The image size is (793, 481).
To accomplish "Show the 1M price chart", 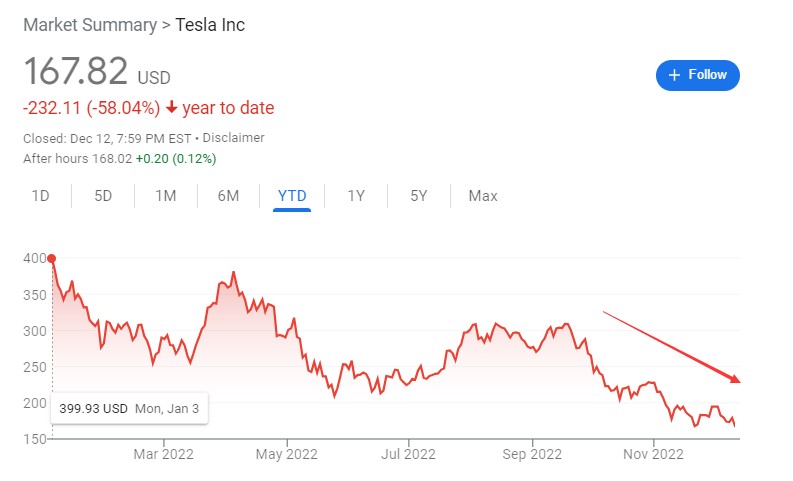I will tap(166, 196).
